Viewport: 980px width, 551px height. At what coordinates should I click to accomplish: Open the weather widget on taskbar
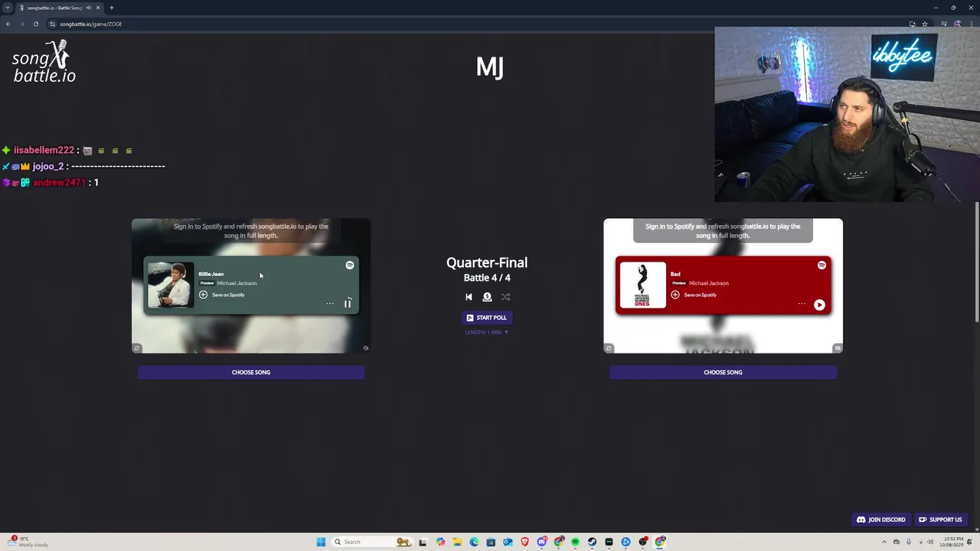[x=29, y=542]
